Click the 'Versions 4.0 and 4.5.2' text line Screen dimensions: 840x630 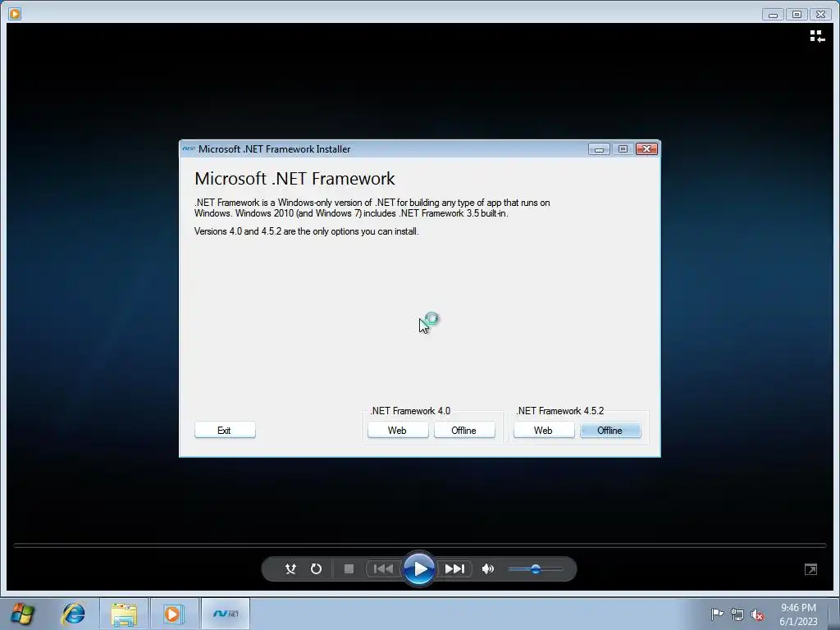click(x=307, y=231)
